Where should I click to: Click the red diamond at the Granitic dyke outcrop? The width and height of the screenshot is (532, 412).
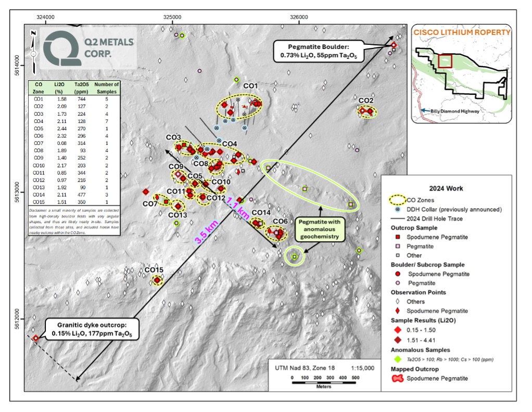point(35,338)
